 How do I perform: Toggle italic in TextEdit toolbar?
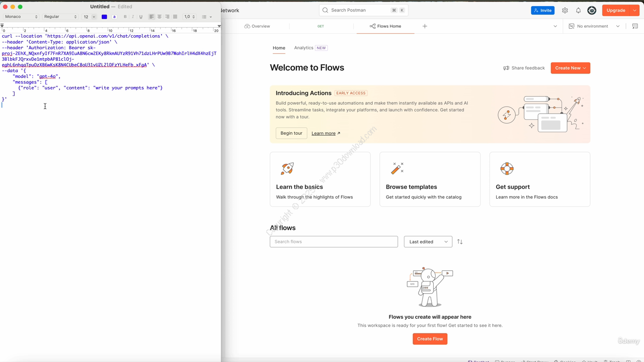(133, 17)
